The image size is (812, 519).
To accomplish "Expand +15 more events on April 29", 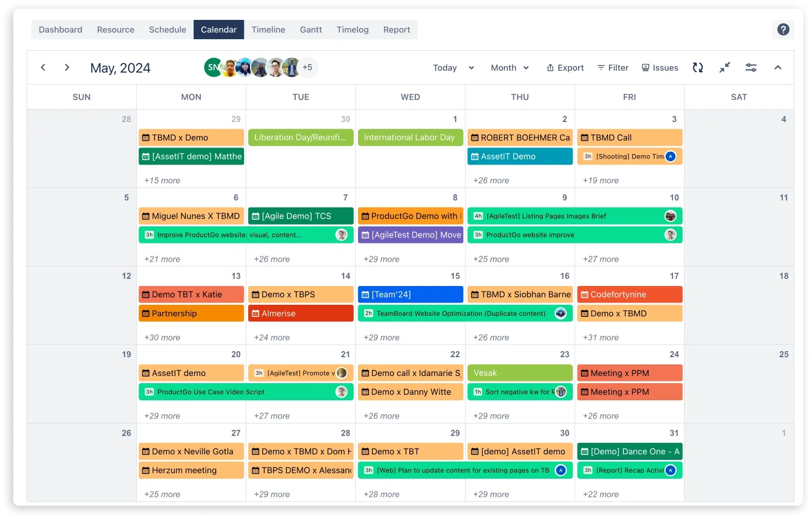I will (x=162, y=181).
